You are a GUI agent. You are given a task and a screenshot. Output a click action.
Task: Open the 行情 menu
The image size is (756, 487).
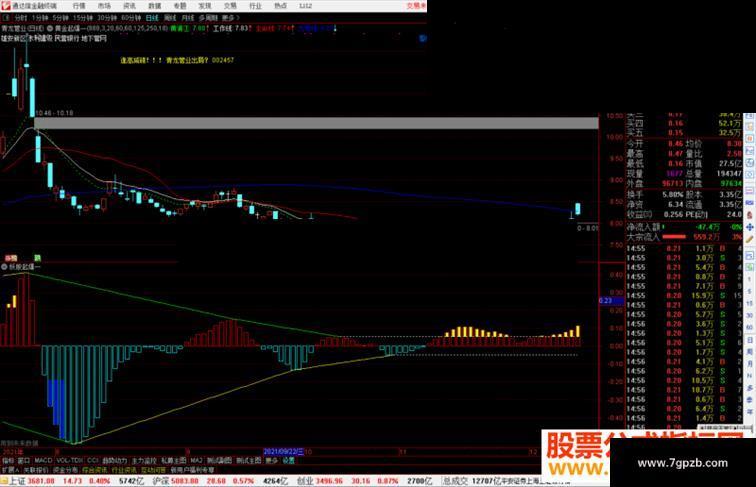point(79,6)
